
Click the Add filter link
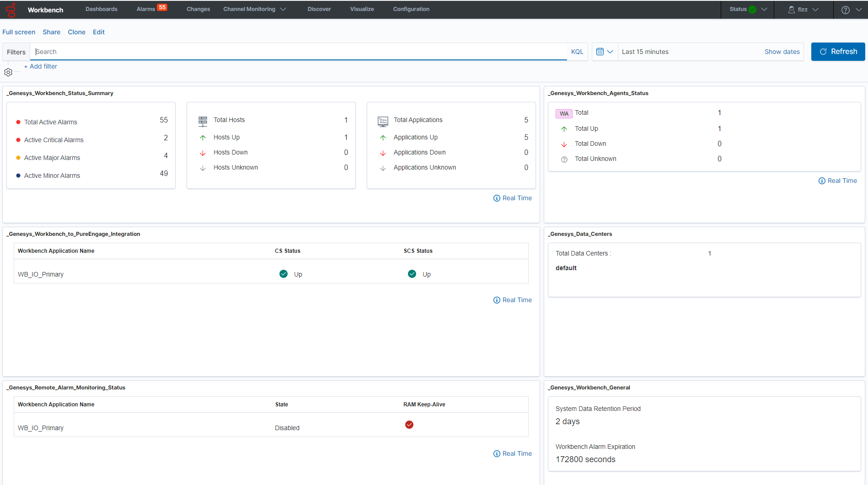(41, 66)
